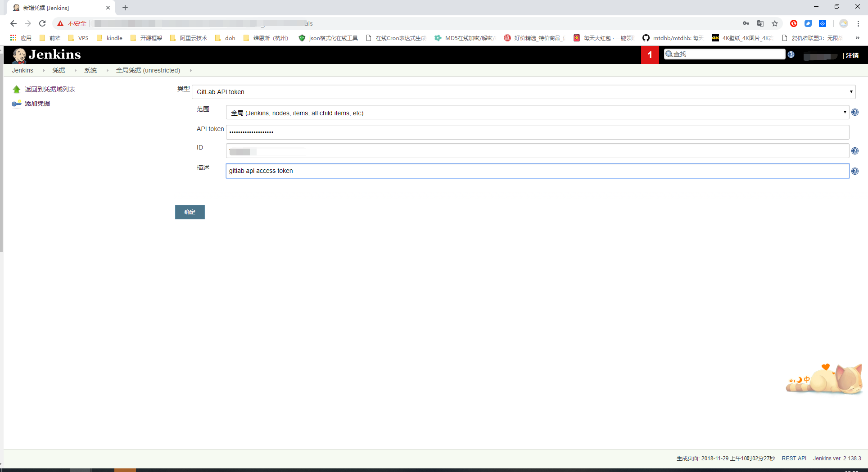Open help for the ID field
This screenshot has height=472, width=868.
tap(855, 151)
